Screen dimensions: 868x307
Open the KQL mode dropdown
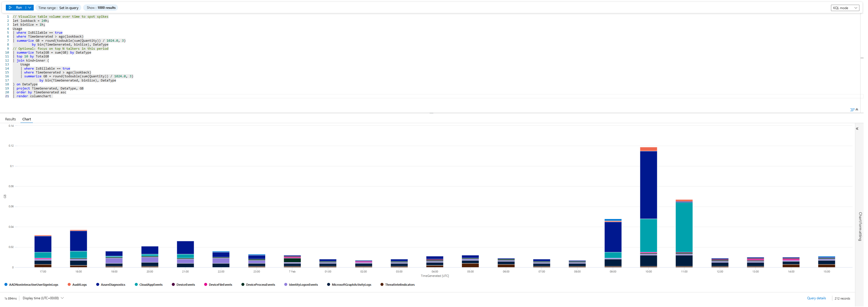(x=845, y=8)
